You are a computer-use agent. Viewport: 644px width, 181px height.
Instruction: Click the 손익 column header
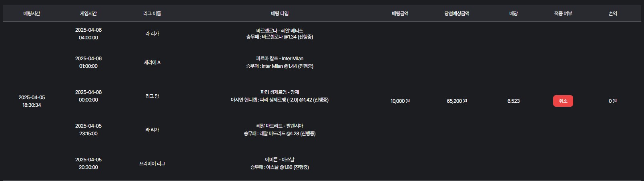coord(612,14)
